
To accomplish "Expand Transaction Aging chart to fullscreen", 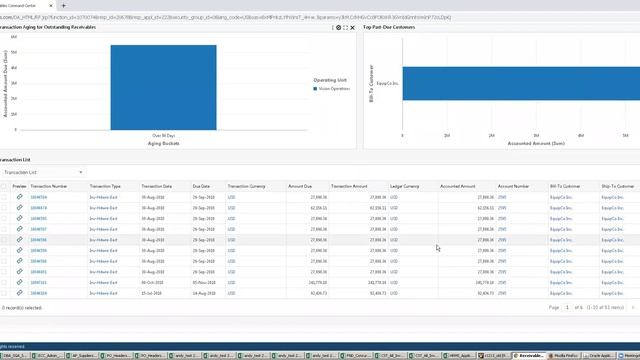I will [345, 27].
